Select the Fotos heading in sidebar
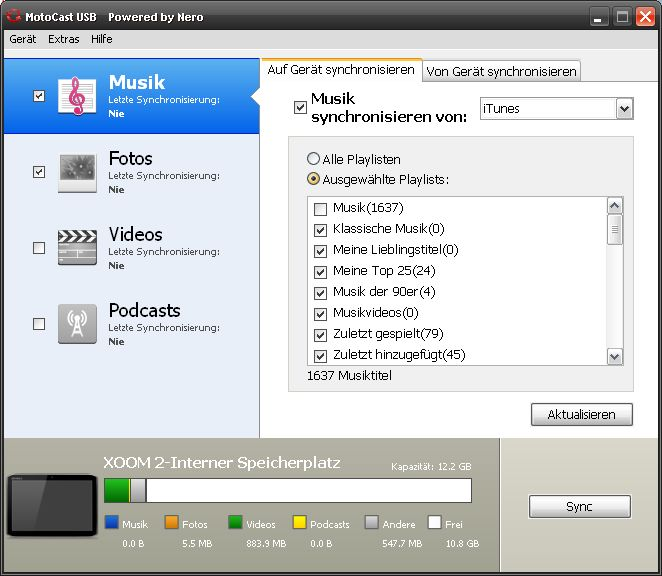The height and width of the screenshot is (576, 662). 130,159
